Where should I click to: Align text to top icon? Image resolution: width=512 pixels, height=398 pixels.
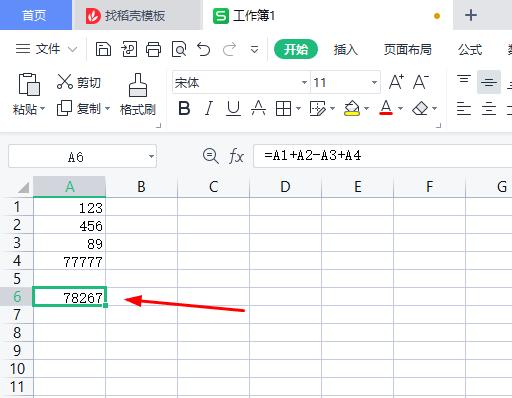464,80
